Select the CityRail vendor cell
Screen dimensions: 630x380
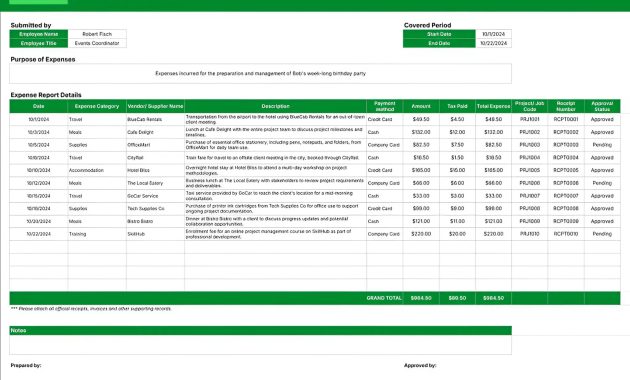point(155,158)
